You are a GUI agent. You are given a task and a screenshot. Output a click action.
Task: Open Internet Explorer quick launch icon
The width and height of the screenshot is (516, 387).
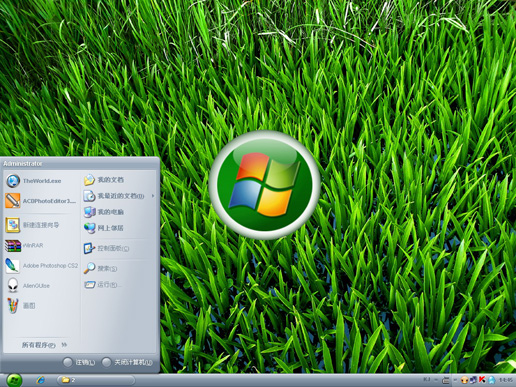point(41,380)
